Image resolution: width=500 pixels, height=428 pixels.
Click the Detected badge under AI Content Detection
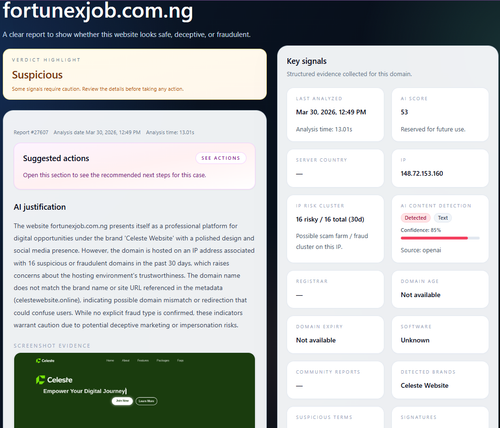[x=415, y=218]
